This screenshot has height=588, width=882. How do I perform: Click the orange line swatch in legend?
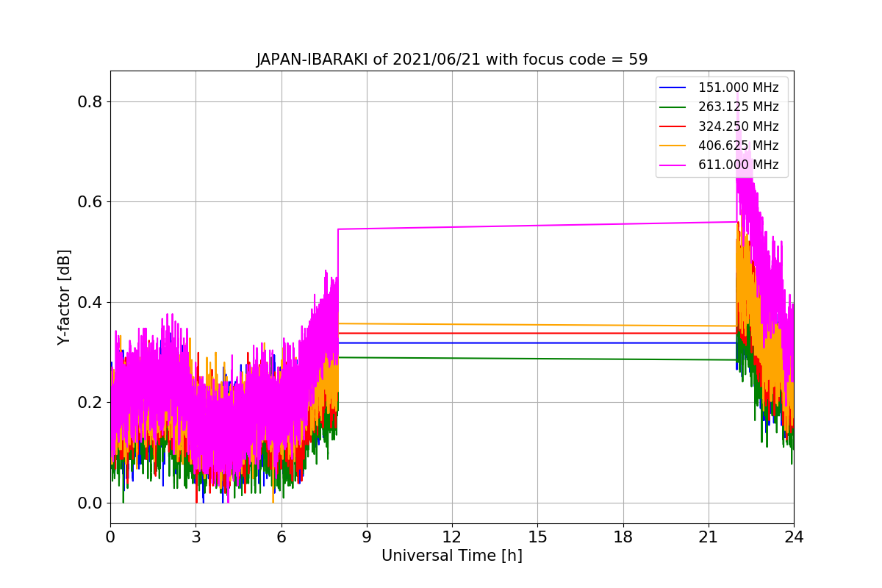(673, 146)
